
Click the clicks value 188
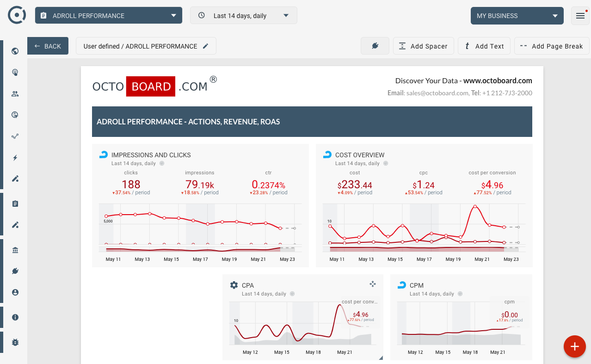point(131,185)
